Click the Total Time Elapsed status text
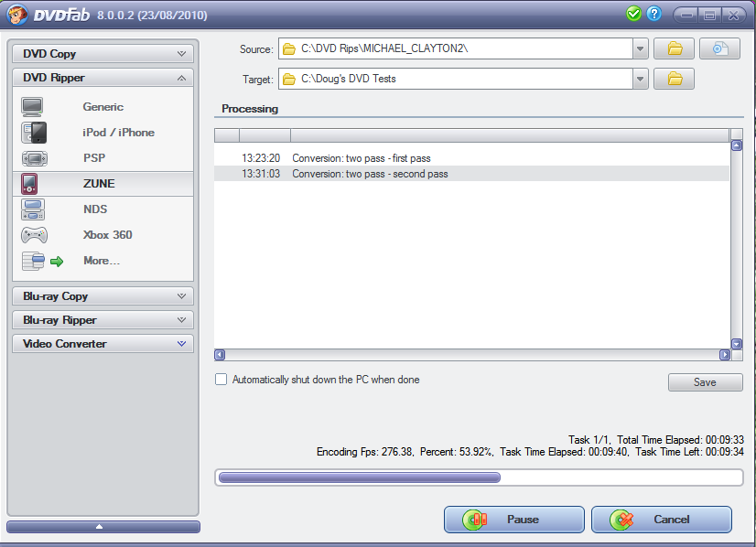Viewport: 756px width, 547px height. (680, 440)
